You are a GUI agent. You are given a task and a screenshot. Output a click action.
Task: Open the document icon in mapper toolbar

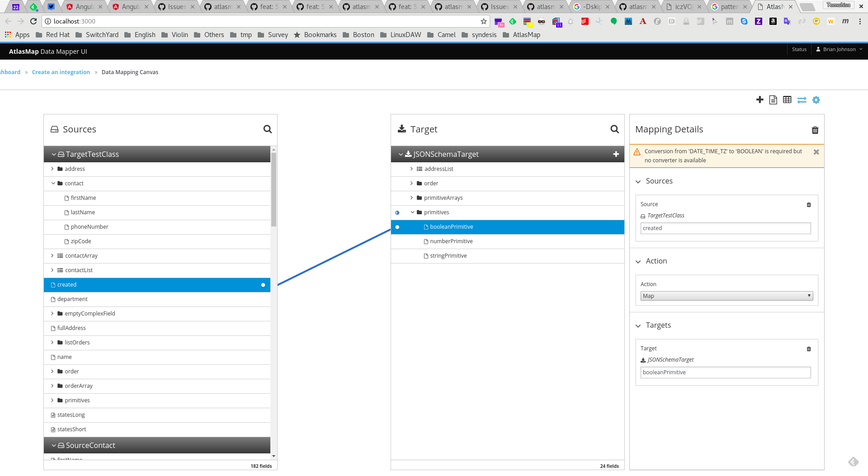click(773, 100)
